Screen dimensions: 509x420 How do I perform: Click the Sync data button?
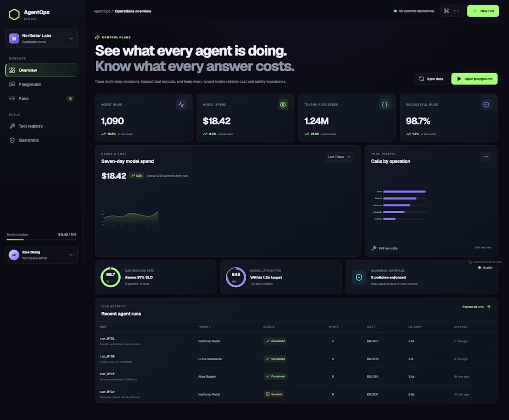click(431, 79)
